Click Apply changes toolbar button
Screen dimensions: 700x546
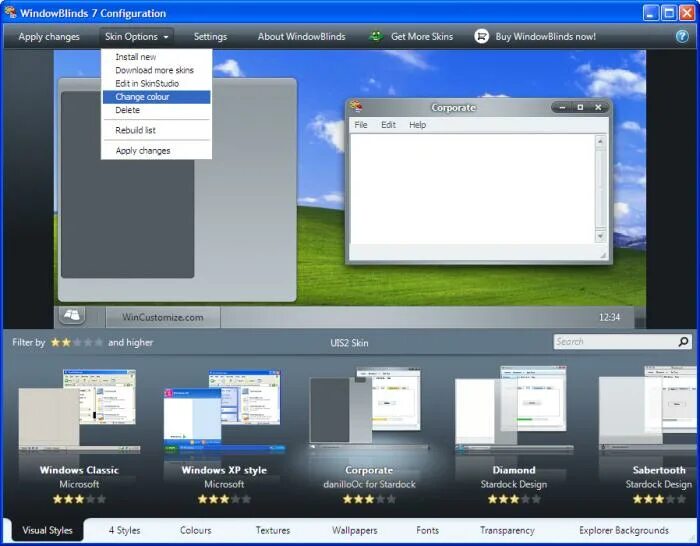(x=49, y=37)
